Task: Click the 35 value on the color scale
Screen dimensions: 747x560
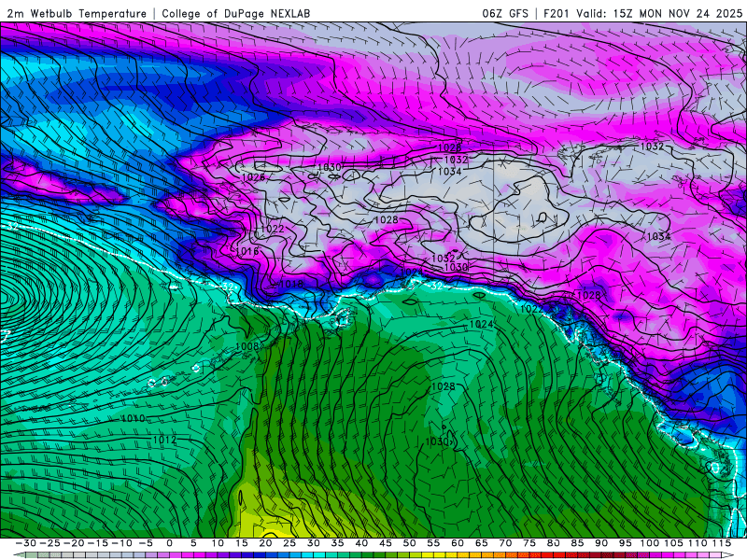Action: (337, 543)
